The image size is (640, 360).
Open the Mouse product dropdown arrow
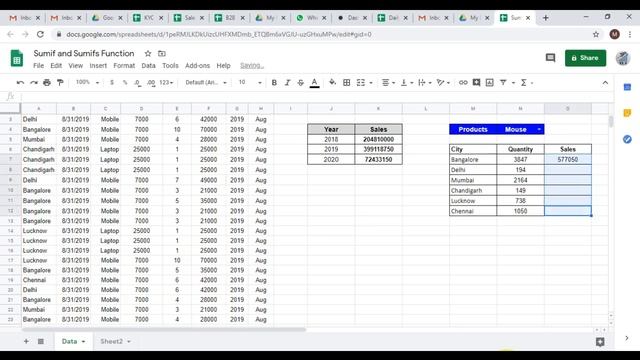coord(539,129)
